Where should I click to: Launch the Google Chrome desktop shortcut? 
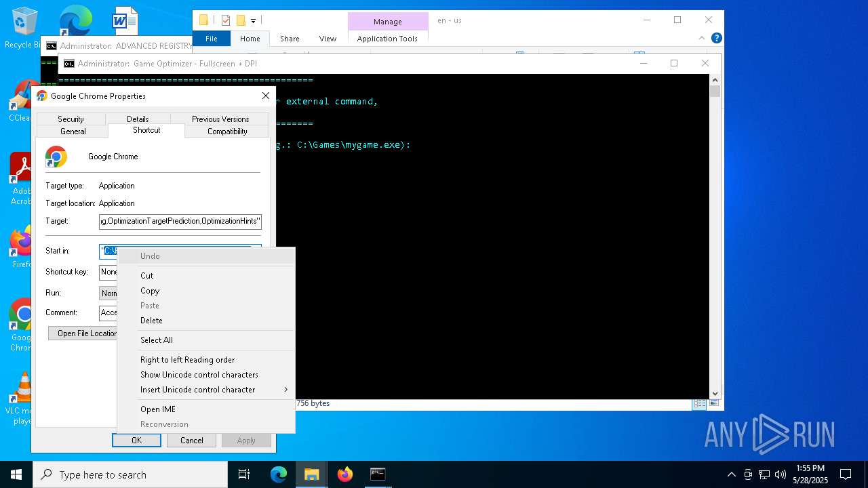20,325
